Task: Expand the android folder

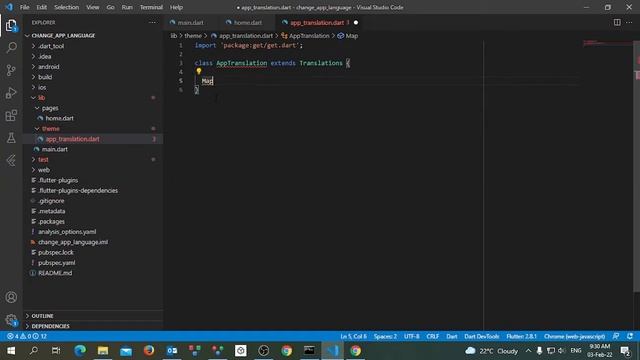Action: coord(49,67)
